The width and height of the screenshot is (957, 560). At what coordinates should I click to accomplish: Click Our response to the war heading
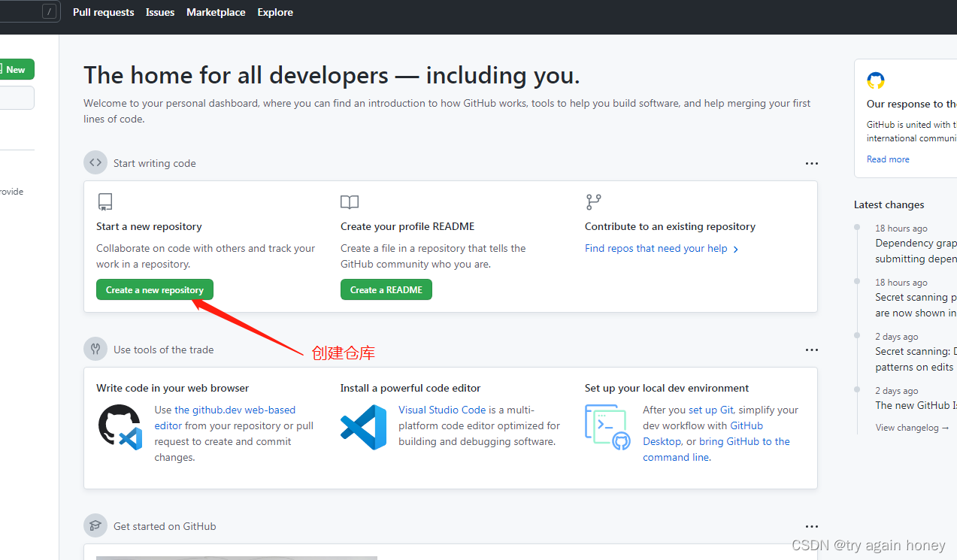point(912,104)
